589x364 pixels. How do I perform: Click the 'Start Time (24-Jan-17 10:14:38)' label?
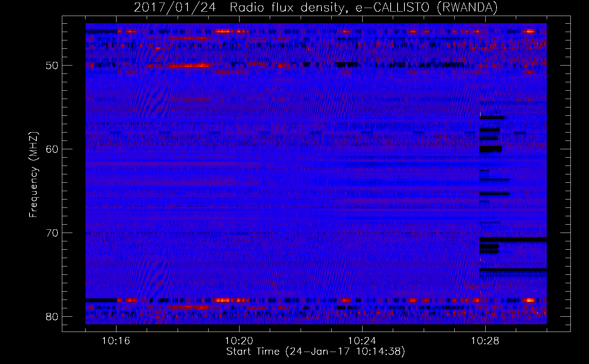pyautogui.click(x=316, y=352)
